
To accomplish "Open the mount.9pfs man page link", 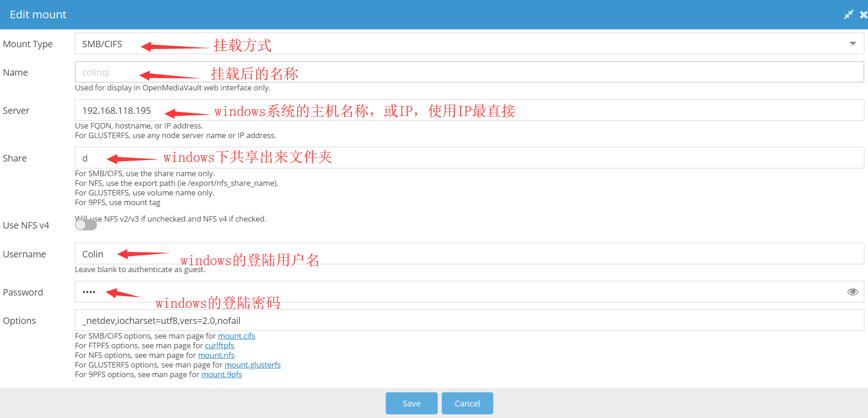I will point(221,374).
